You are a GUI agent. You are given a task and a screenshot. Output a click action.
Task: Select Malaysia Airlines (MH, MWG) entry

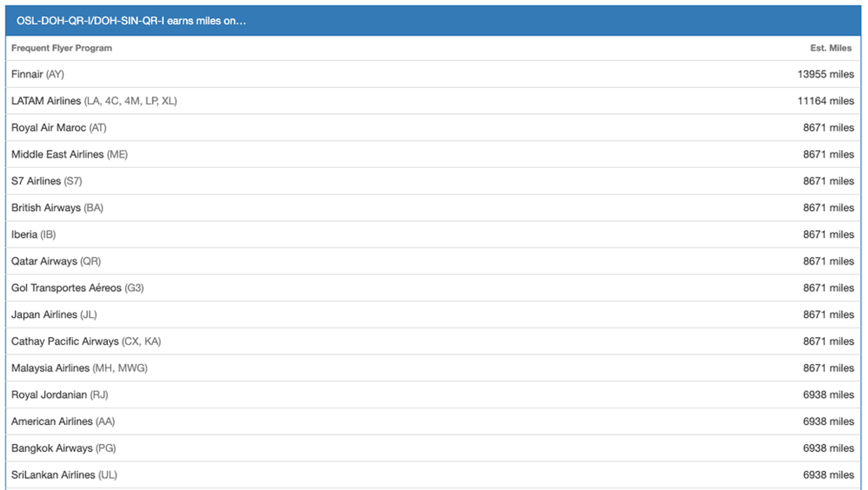[x=79, y=368]
